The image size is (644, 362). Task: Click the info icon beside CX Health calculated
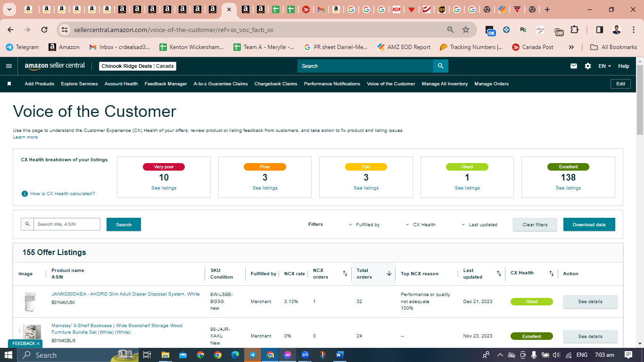point(25,194)
